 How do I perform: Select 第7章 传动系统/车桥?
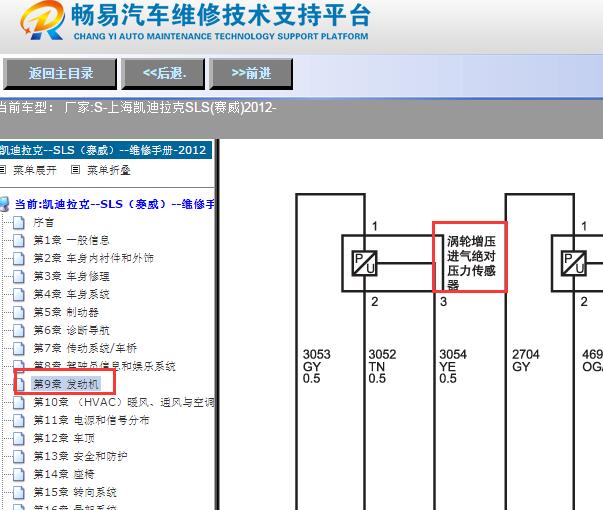(x=85, y=348)
